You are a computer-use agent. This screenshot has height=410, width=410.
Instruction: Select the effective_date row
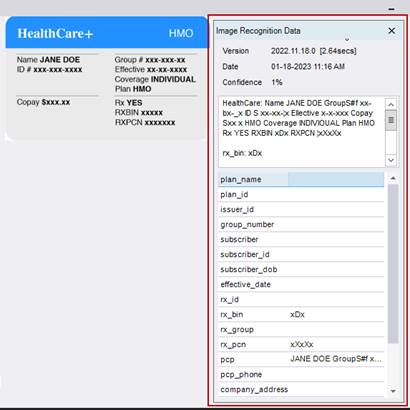[x=301, y=284]
